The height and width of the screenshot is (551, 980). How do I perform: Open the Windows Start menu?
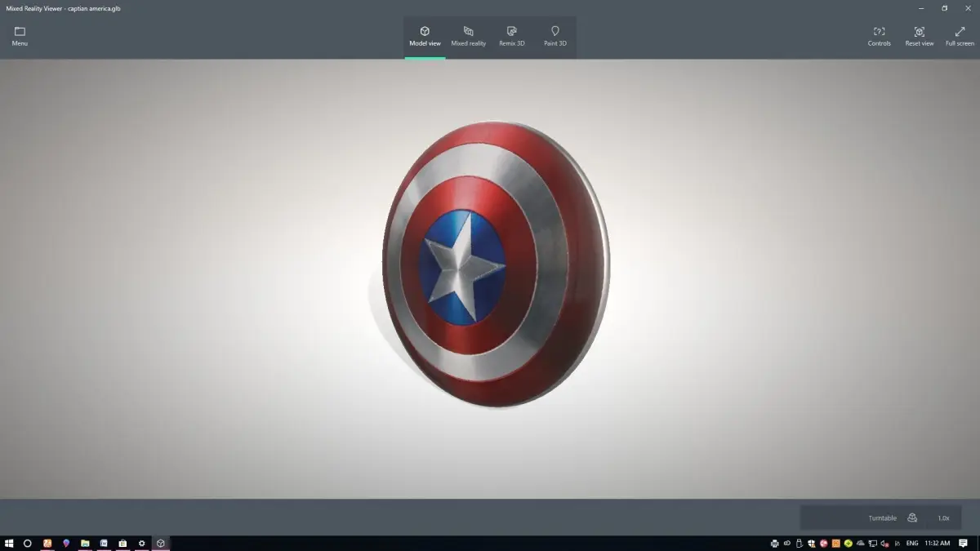(x=9, y=543)
